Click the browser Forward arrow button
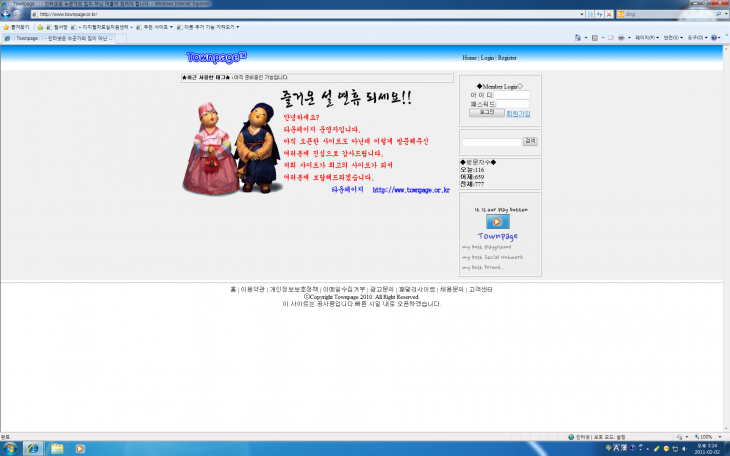Viewport: 730px width, 456px height. tap(17, 14)
